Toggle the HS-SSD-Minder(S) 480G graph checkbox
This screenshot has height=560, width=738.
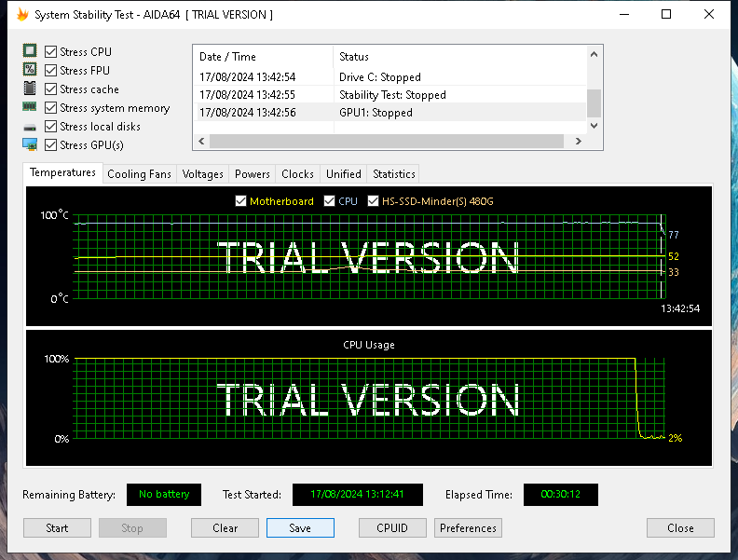[x=374, y=201]
